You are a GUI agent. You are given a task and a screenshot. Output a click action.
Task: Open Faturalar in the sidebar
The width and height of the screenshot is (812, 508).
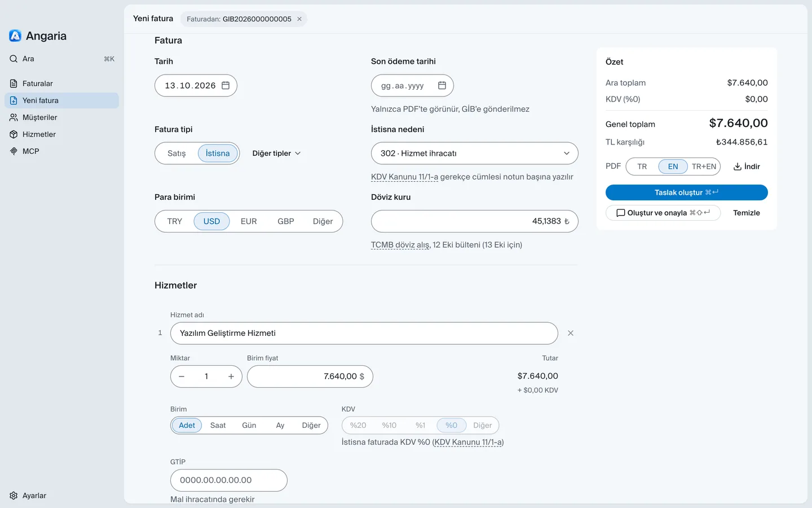point(62,84)
